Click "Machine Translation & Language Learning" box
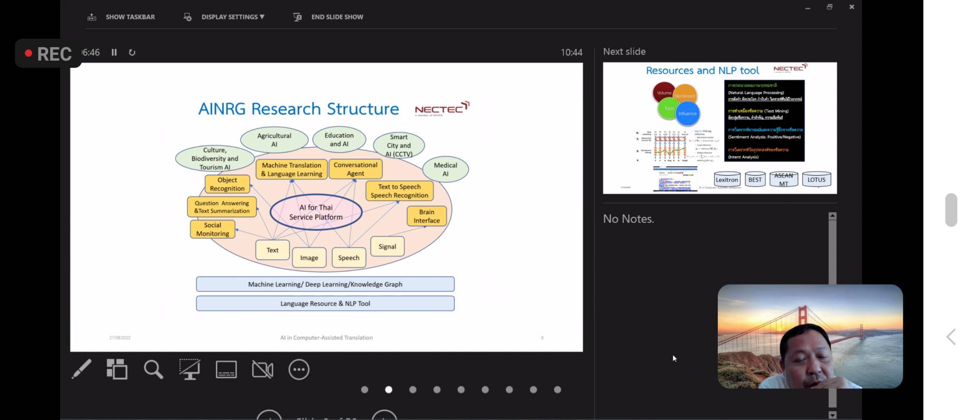Screen dimensions: 980x420 [291, 170]
